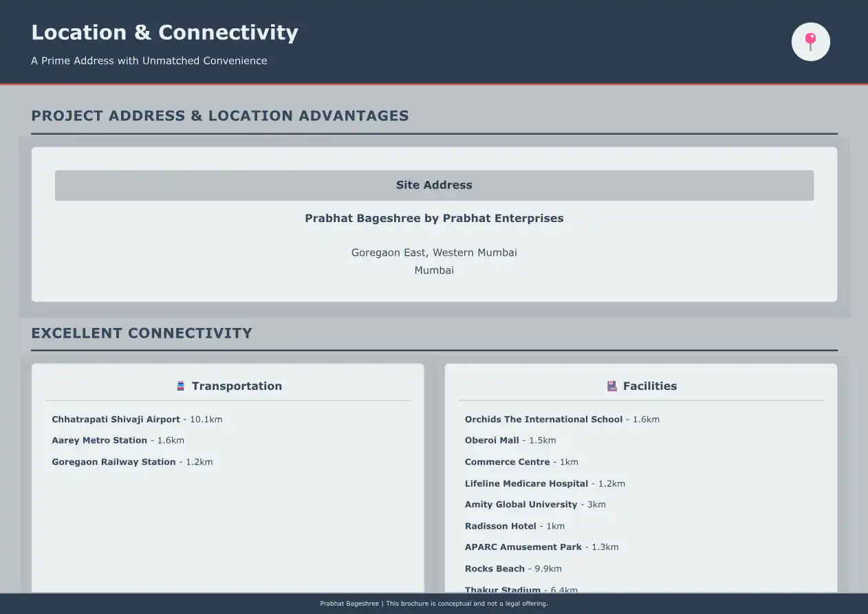
Task: Select Lifeline Medicare Hospital entry
Action: [544, 483]
